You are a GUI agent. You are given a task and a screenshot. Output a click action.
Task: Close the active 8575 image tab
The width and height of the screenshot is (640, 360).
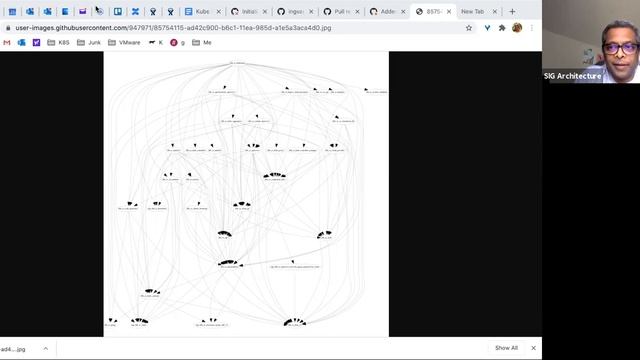tap(449, 12)
